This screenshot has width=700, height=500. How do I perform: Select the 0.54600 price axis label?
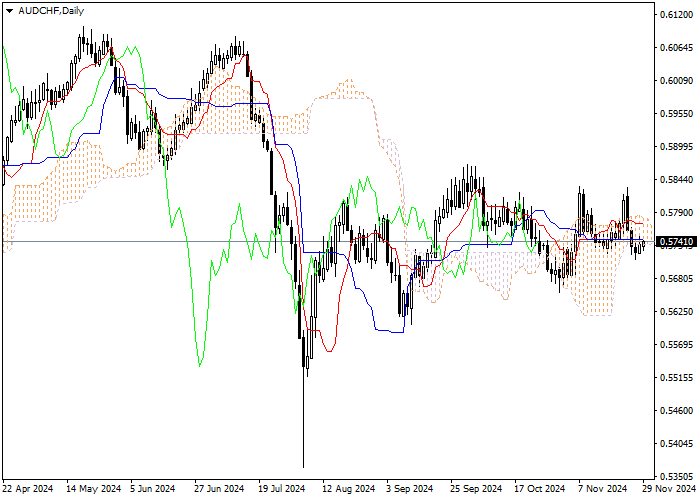point(677,411)
